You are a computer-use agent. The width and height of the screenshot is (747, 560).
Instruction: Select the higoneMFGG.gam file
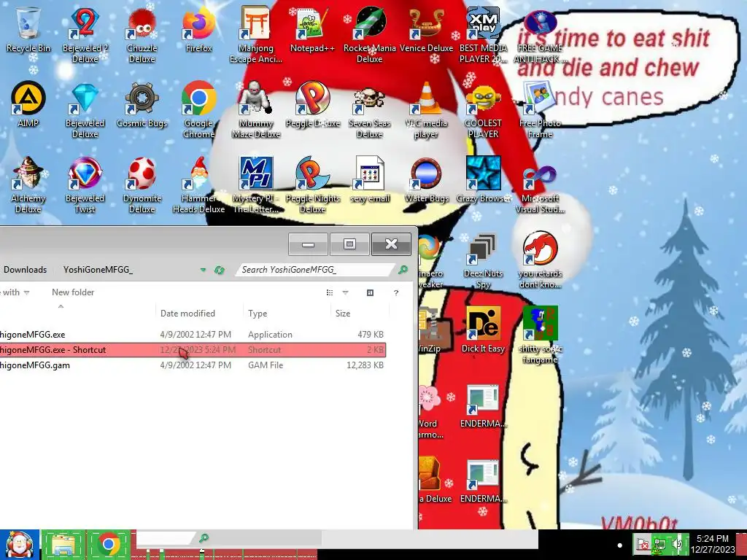coord(193,365)
